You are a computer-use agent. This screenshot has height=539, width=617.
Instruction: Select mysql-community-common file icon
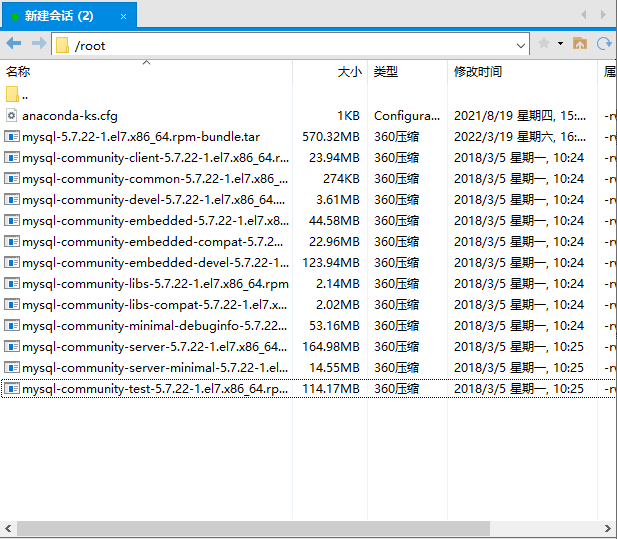pos(12,179)
